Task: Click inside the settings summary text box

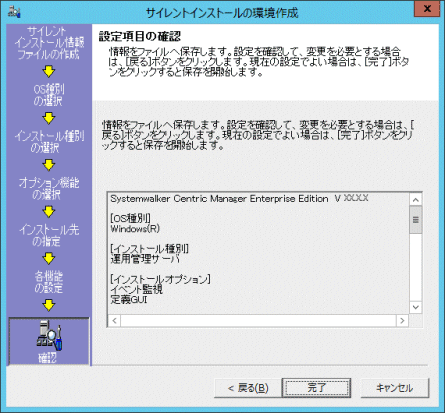Action: pyautogui.click(x=258, y=253)
